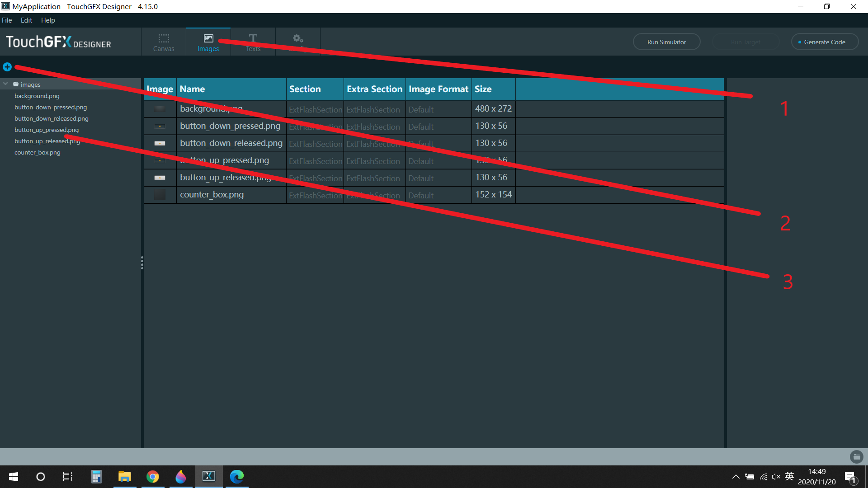Select counter_box.png in the tree
This screenshot has width=868, height=488.
pos(38,152)
